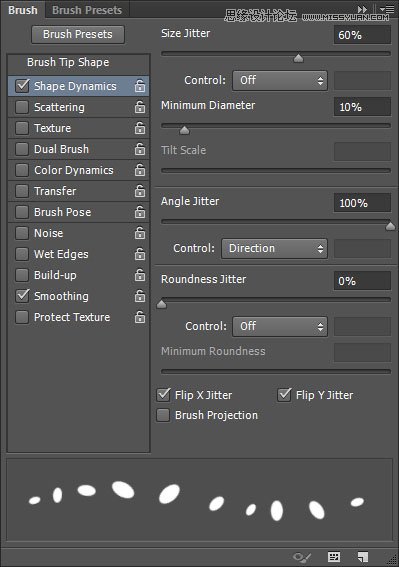Open the Brush panel flyout menu icon
Screen dimensions: 399x567
pyautogui.click(x=387, y=9)
